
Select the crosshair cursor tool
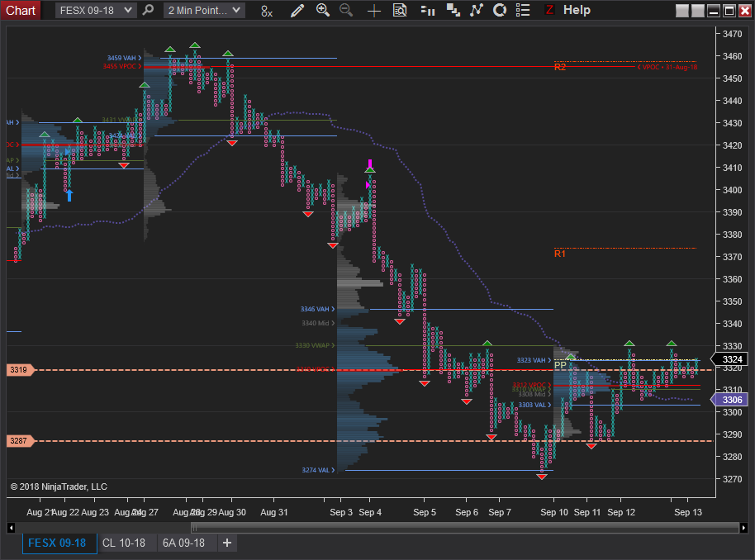coord(373,11)
